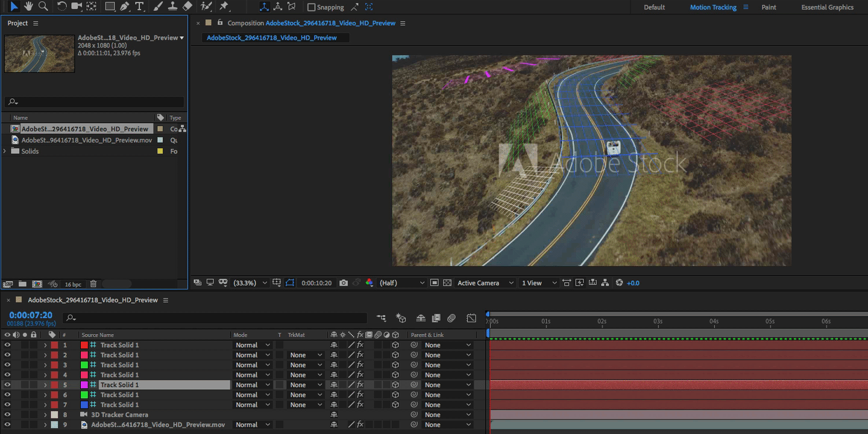Open the composition flowchart icon

605,283
